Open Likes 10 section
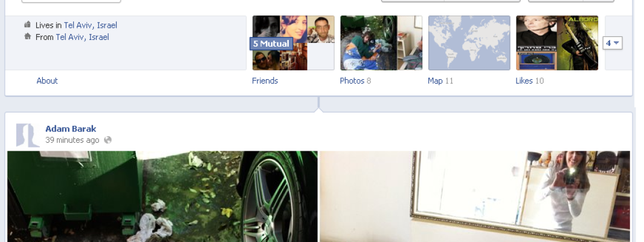This screenshot has width=644, height=242. 529,80
